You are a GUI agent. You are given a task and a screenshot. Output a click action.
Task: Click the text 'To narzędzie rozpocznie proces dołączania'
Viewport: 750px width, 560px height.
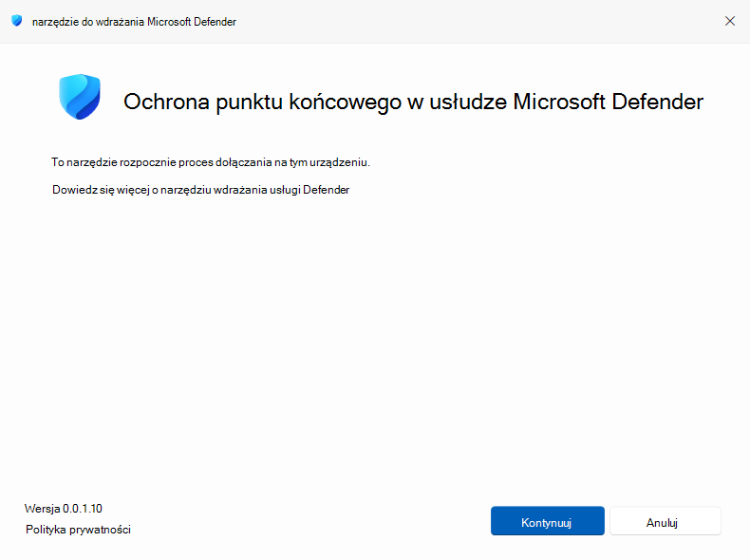161,162
